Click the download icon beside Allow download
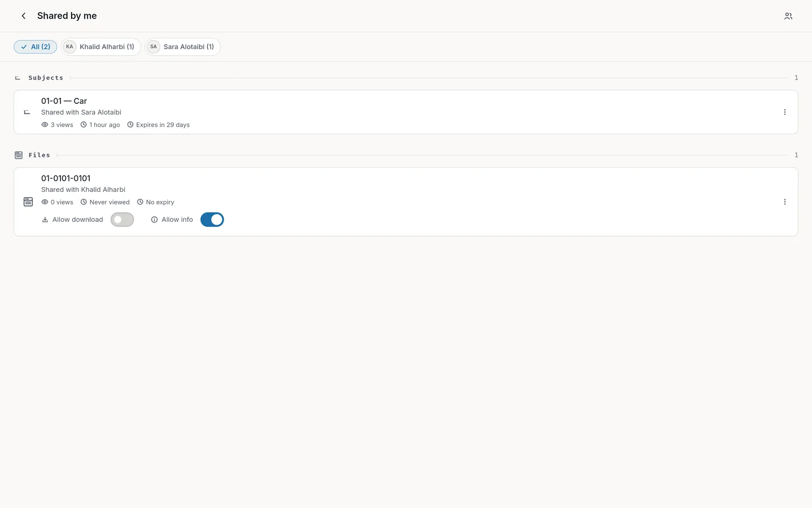 (45, 220)
